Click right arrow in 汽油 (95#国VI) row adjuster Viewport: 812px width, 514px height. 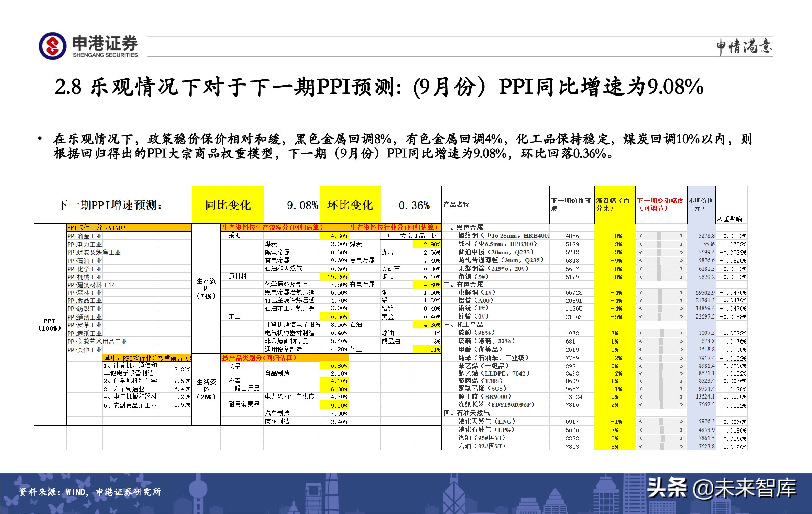[x=681, y=438]
